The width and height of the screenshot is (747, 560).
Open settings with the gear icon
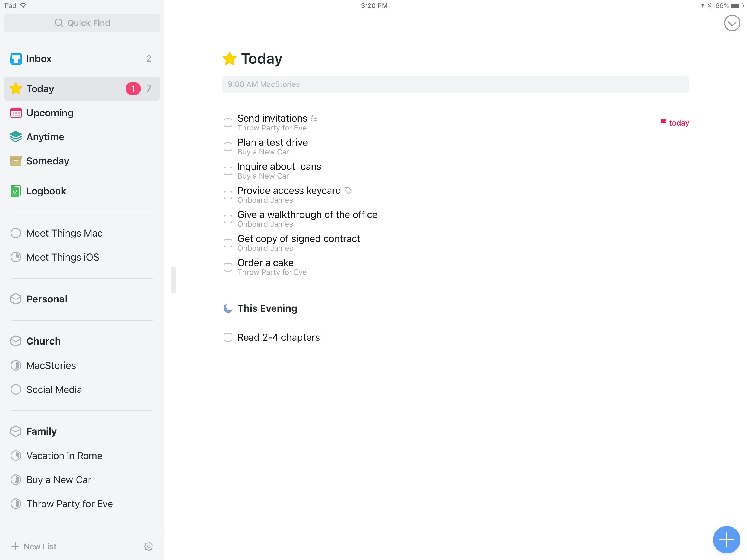click(148, 546)
